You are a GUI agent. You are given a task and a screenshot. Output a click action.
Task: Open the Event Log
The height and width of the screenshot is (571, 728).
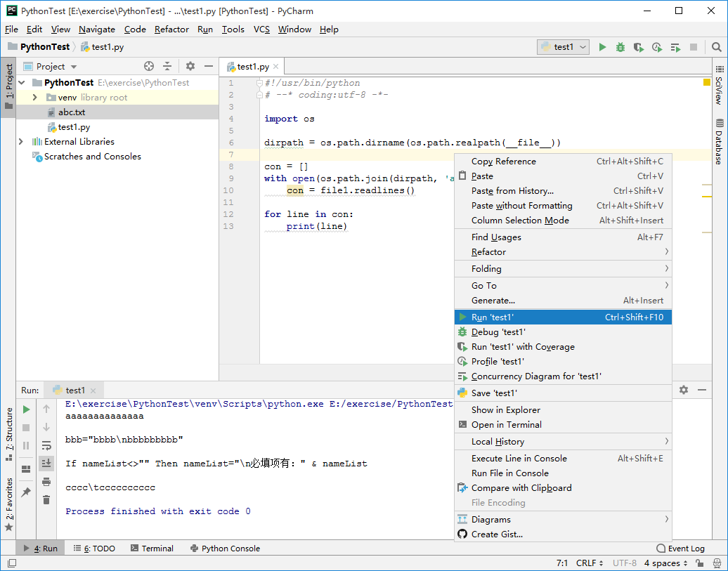tap(680, 549)
